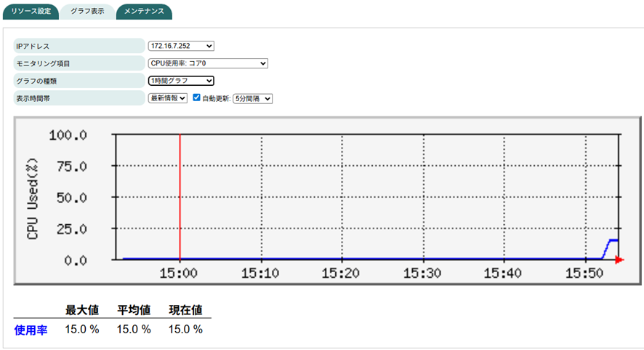Click the 15:30 time axis label
The height and width of the screenshot is (350, 644).
point(423,274)
